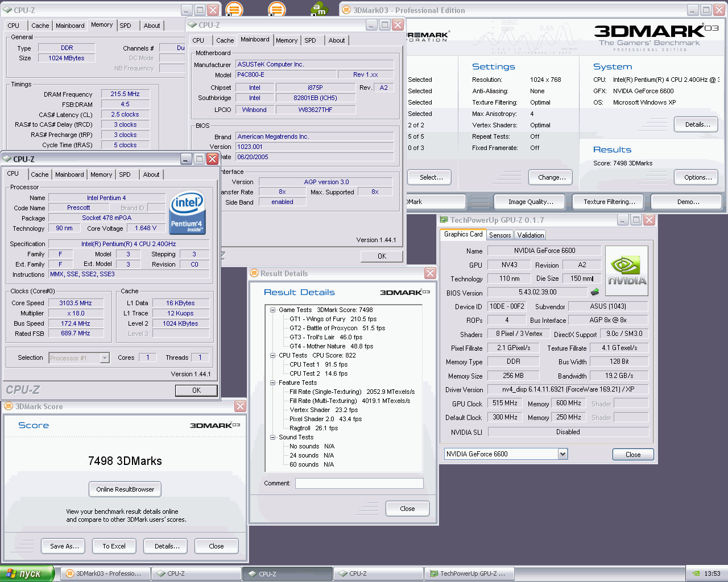728x582 pixels.
Task: Click the ASUSTeK Computer Inc. manufacturer field
Action: [x=315, y=64]
